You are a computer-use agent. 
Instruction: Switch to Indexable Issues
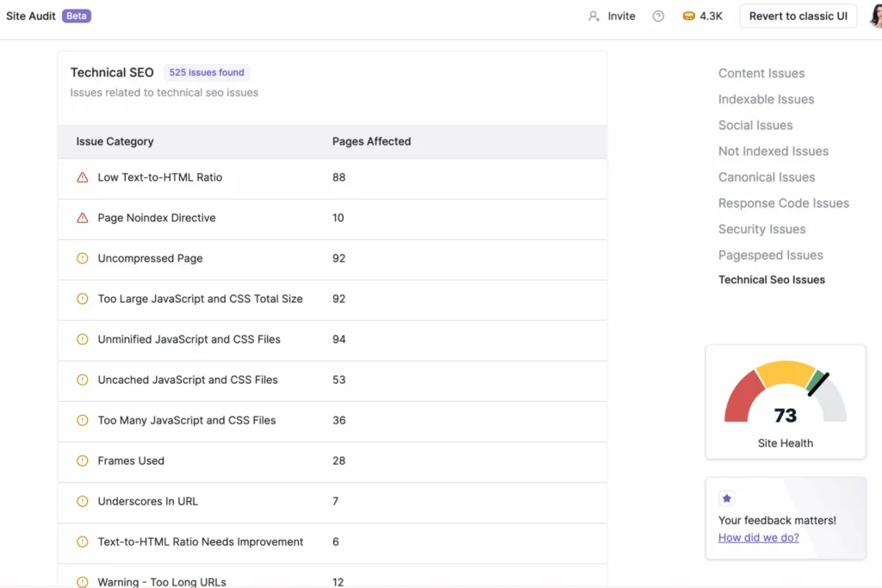[x=766, y=99]
